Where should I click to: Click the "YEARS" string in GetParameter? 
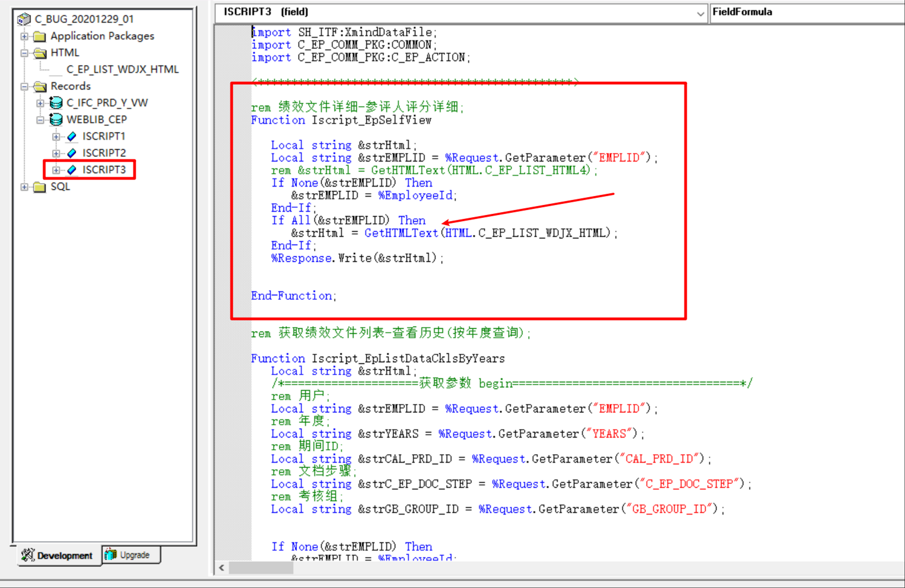coord(609,434)
